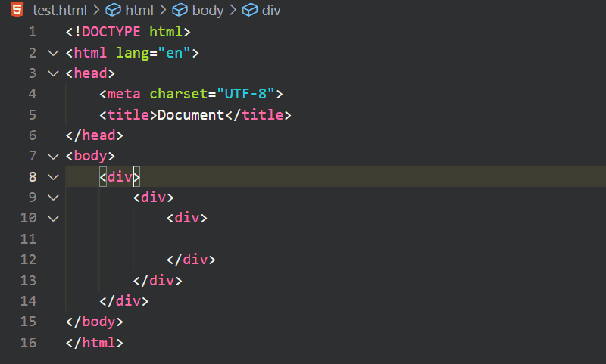Click the closing html tag
Image resolution: width=606 pixels, height=364 pixels.
(x=94, y=342)
